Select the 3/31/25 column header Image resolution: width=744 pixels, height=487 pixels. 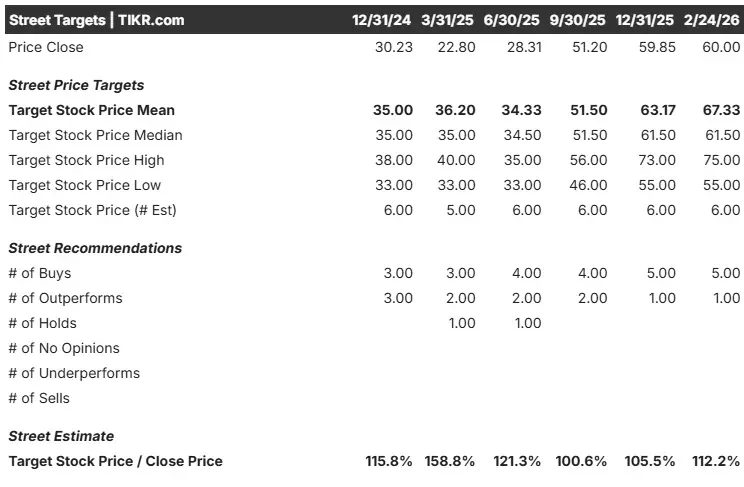[447, 20]
